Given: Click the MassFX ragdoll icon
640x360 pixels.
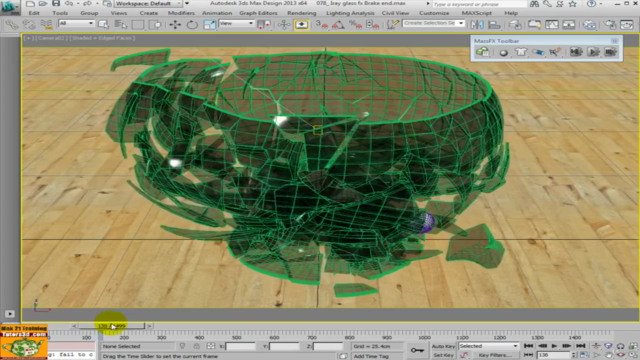Looking at the screenshot, I should pyautogui.click(x=555, y=52).
